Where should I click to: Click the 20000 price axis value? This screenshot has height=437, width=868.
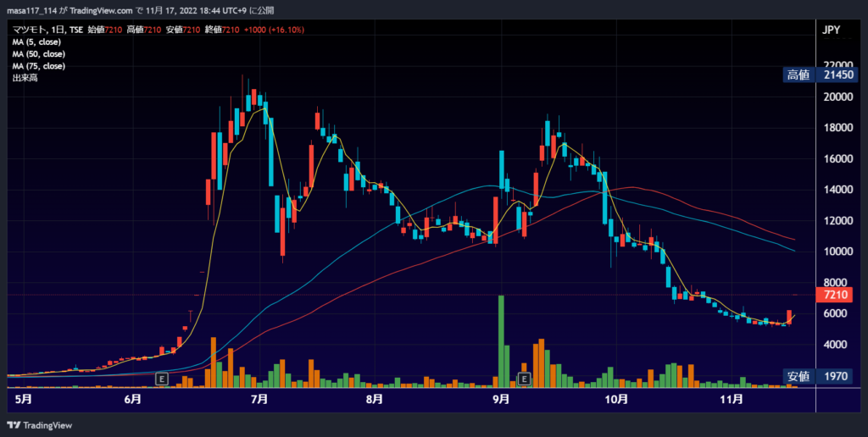pyautogui.click(x=838, y=97)
